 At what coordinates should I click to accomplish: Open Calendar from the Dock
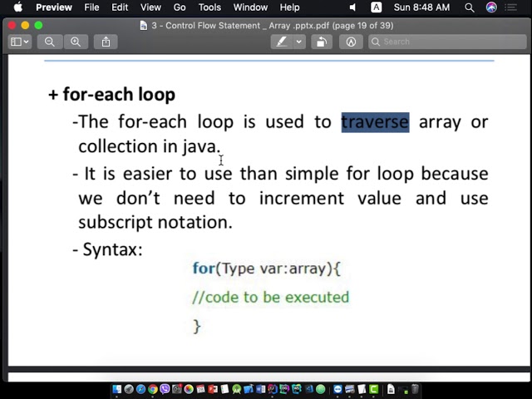[201, 389]
